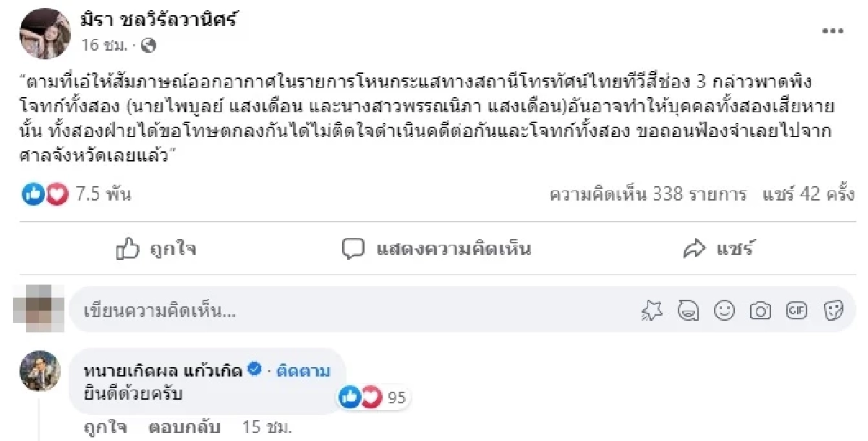This screenshot has width=868, height=441.
Task: Share the post via แชร์ button
Action: coord(718,249)
